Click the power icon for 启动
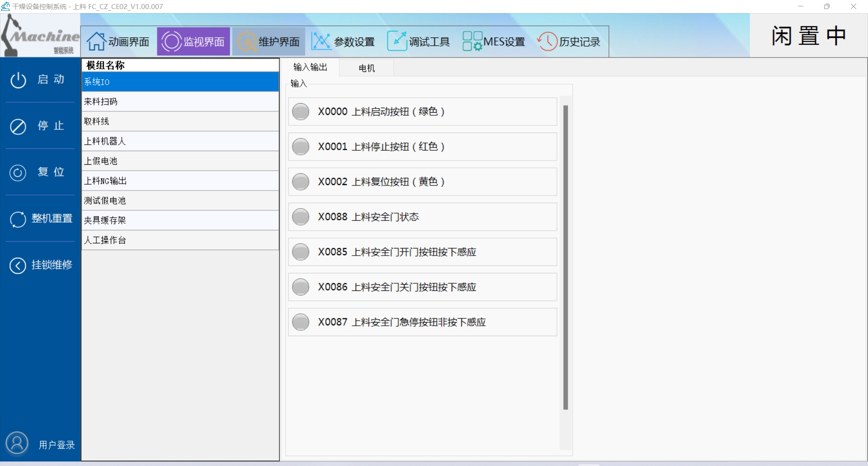 (18, 80)
